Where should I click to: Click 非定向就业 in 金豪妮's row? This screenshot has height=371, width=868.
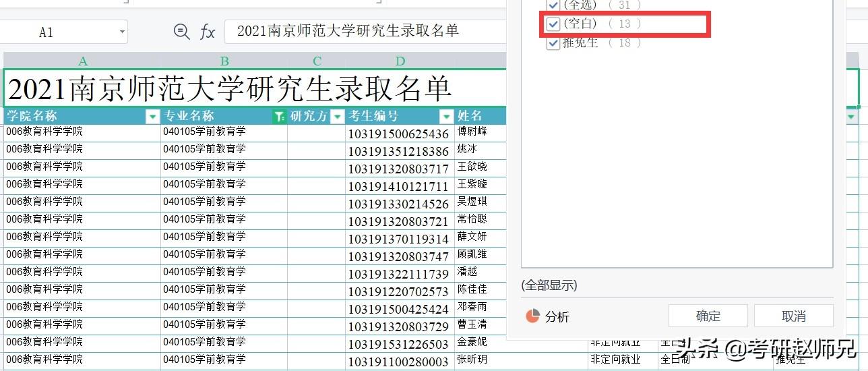615,342
